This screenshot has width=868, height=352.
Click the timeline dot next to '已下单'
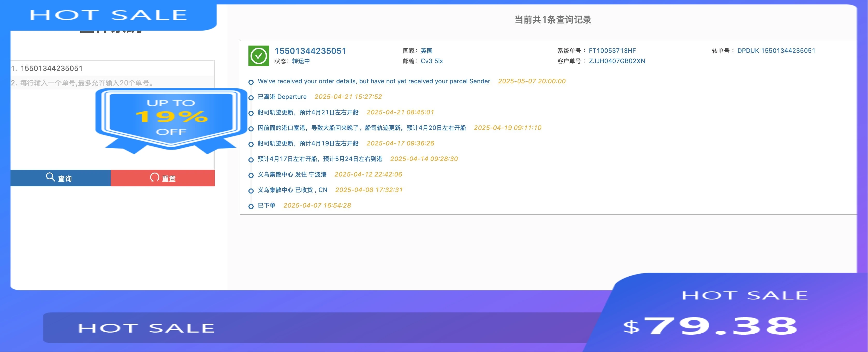point(251,206)
